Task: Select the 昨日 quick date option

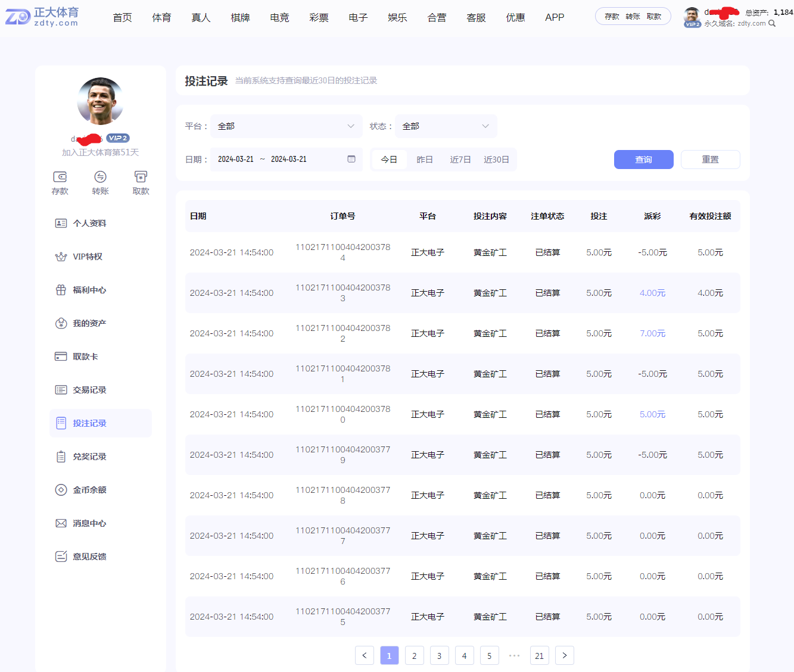Action: [425, 160]
